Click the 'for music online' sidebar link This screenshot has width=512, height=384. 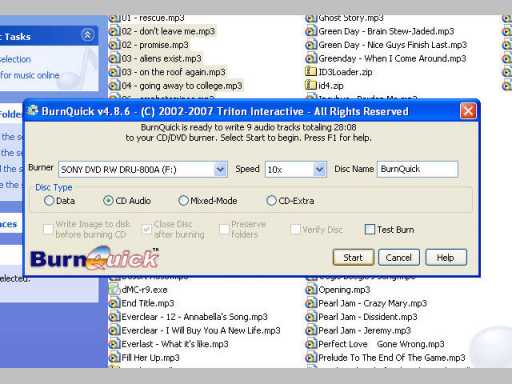click(x=30, y=75)
